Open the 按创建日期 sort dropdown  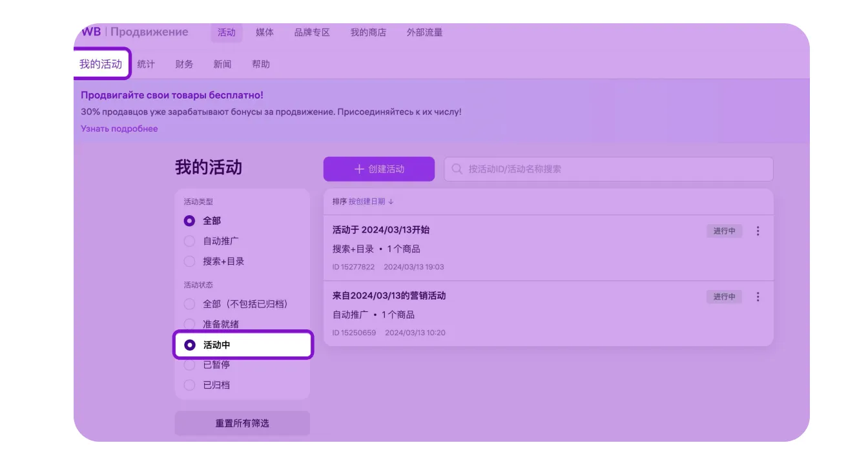[371, 201]
